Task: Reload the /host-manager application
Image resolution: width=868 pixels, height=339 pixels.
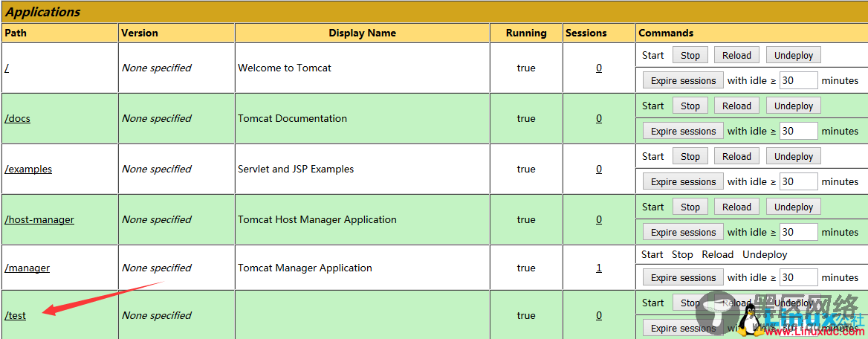Action: 736,207
